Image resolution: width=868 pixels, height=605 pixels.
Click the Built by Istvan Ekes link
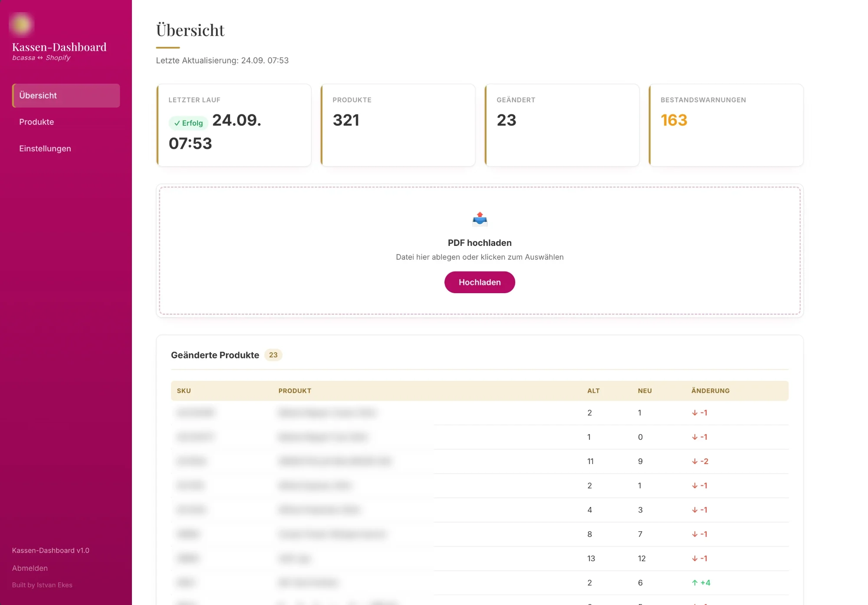[x=42, y=585]
